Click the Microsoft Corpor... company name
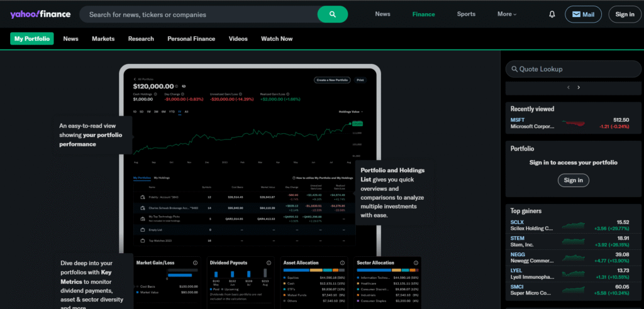Screen dimensions: 644x309 pos(532,126)
